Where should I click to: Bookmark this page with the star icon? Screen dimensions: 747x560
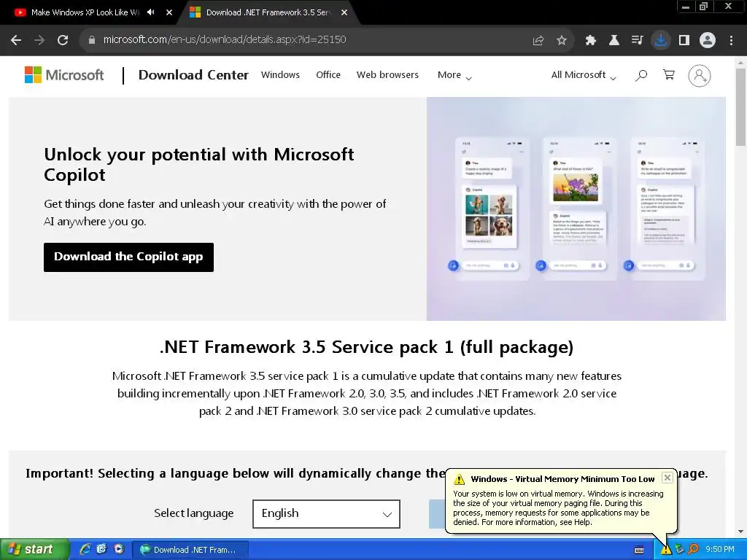[x=562, y=40]
